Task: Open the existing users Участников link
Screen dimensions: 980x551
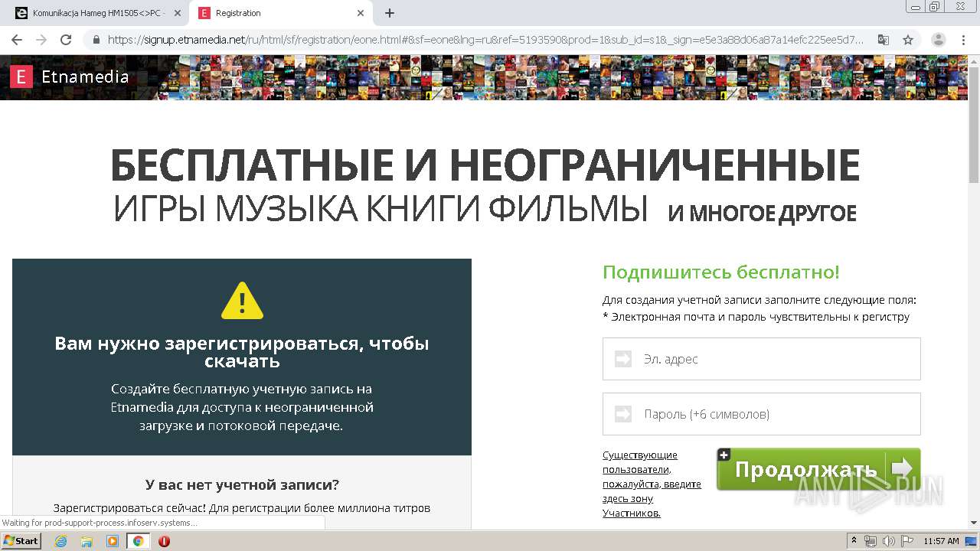Action: coord(652,484)
